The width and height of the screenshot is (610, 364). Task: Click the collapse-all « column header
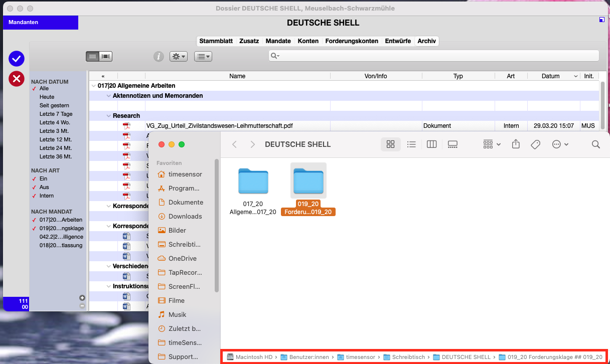pyautogui.click(x=103, y=76)
